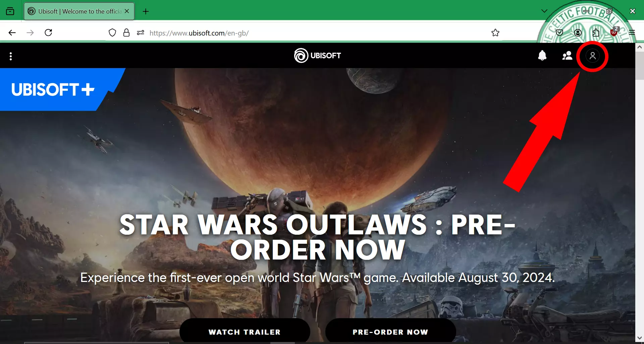Click the Watch Trailer button
This screenshot has width=644, height=344.
[245, 332]
